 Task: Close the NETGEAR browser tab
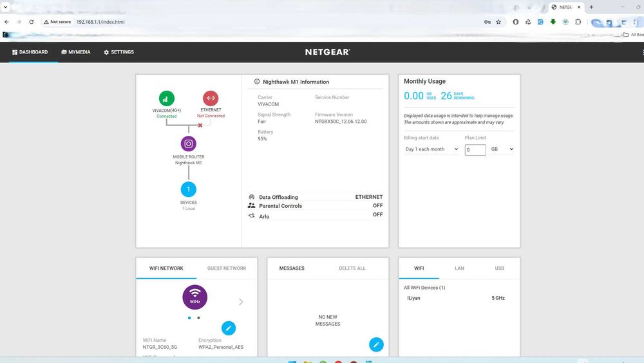[579, 7]
